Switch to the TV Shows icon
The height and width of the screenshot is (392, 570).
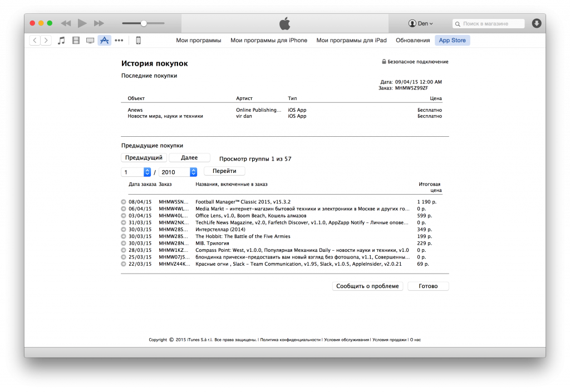(x=90, y=40)
